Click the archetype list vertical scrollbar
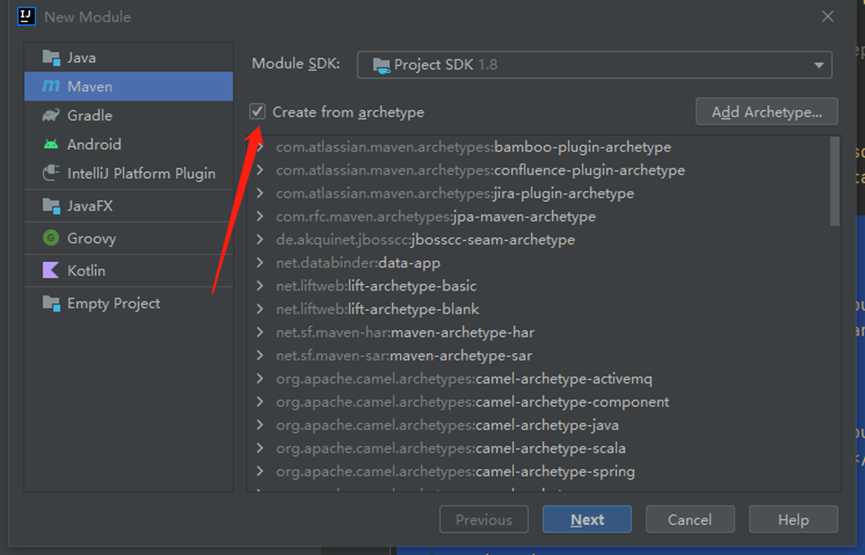The width and height of the screenshot is (865, 555). coord(835,181)
